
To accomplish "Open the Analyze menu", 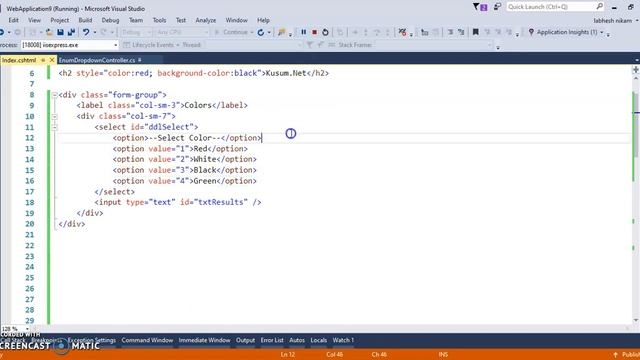I will [x=206, y=20].
